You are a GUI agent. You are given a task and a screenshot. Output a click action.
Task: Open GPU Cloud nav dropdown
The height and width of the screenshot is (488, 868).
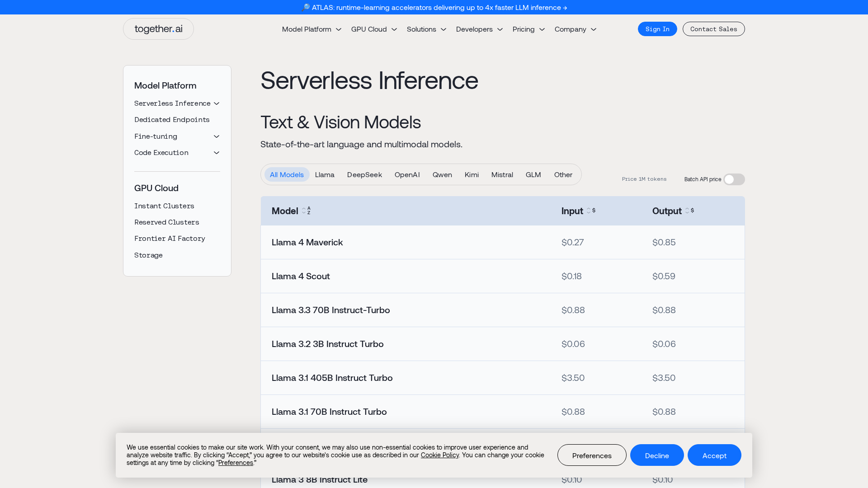tap(374, 29)
